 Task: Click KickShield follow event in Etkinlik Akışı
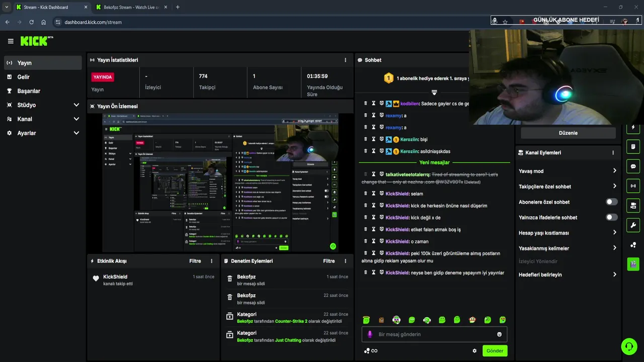coord(153,280)
